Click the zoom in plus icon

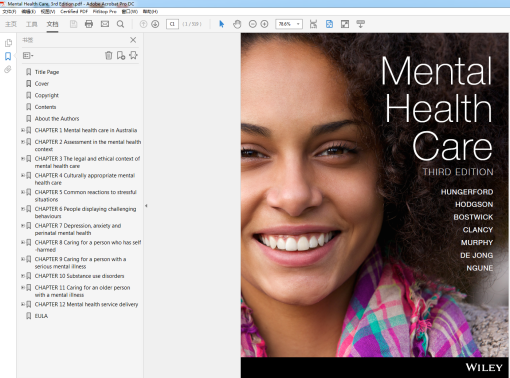pos(264,24)
